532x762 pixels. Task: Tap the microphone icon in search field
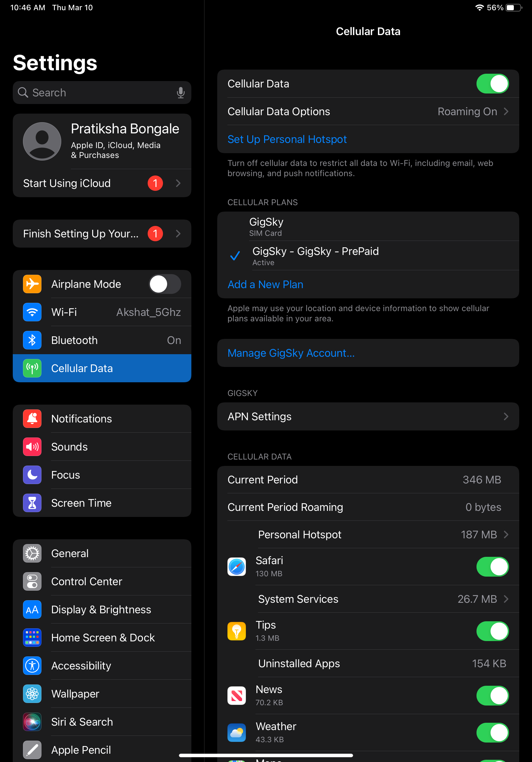181,93
